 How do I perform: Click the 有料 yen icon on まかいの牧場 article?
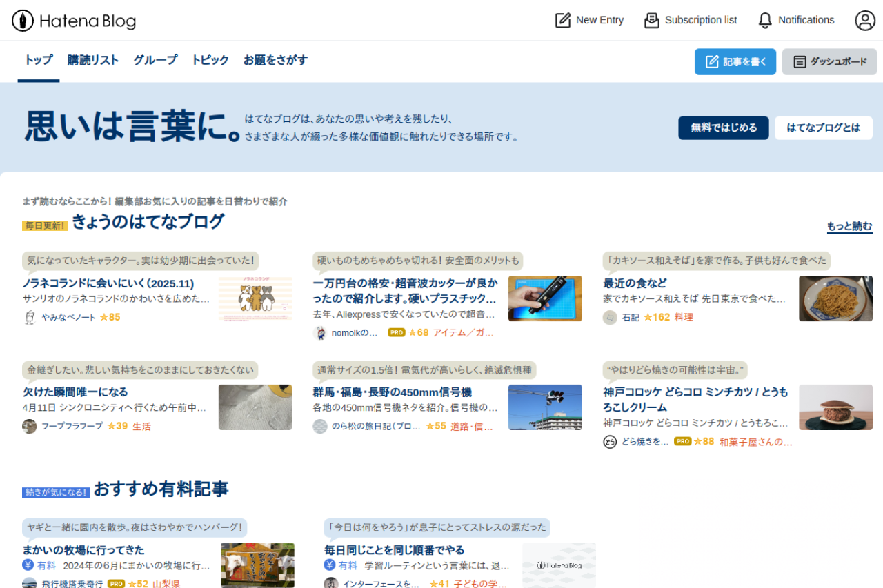28,565
